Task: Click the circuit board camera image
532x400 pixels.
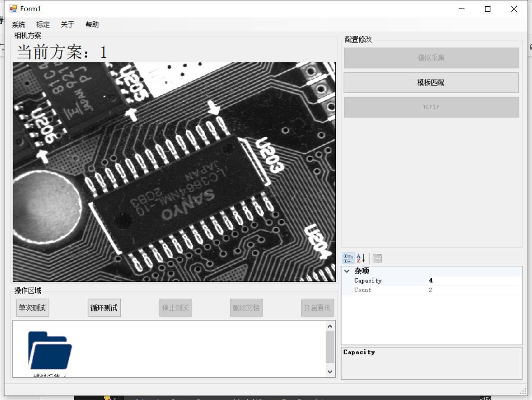Action: tap(174, 172)
